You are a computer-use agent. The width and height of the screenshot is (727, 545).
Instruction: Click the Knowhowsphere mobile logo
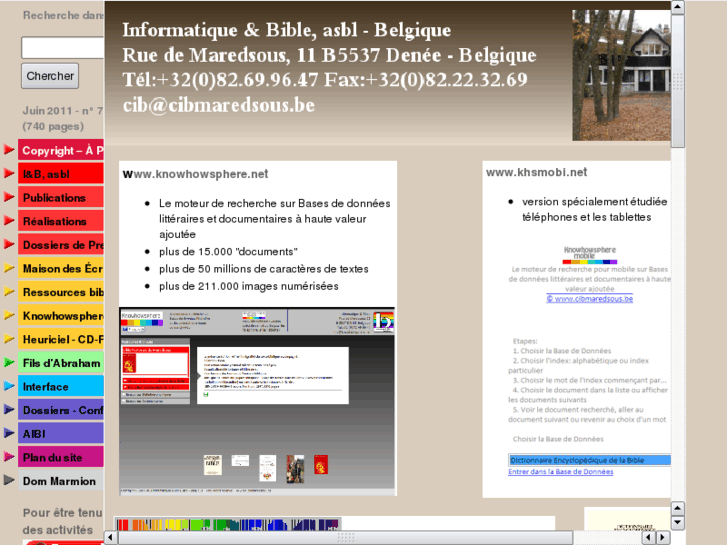click(x=590, y=255)
